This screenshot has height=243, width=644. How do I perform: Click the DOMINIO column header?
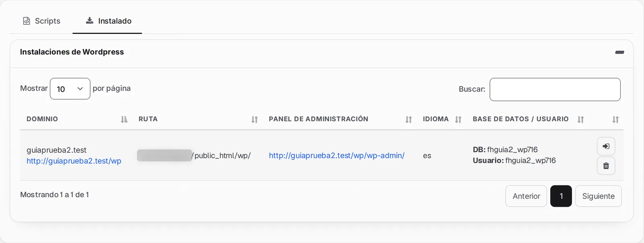[x=42, y=119]
